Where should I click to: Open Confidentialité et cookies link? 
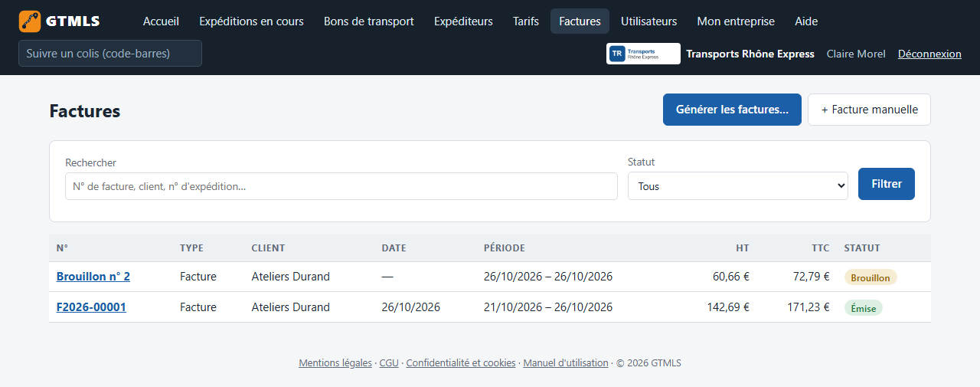coord(461,363)
